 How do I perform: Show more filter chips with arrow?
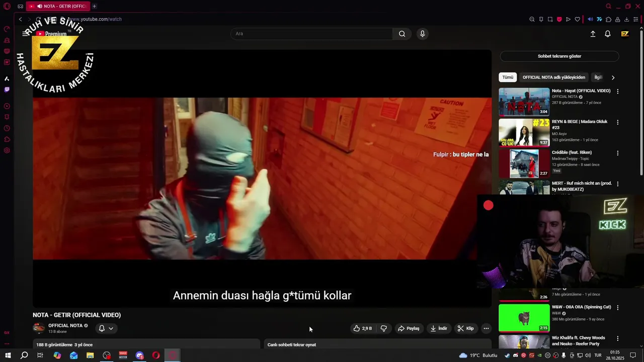(613, 77)
